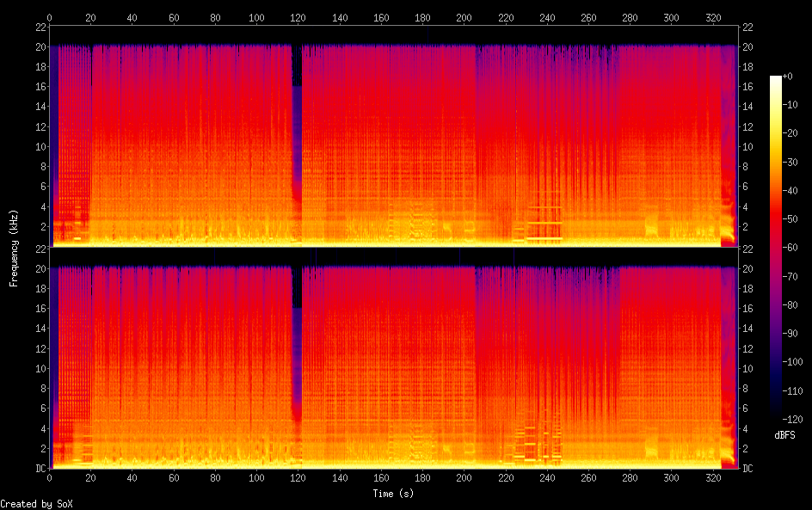This screenshot has width=812, height=510.
Task: Click the "120" tick on the bottom time axis
Action: 298,477
